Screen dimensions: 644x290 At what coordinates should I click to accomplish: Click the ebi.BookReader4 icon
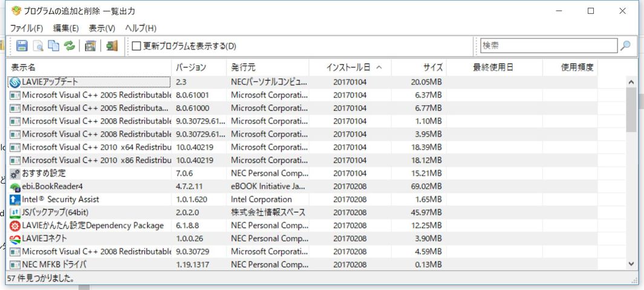tap(15, 187)
